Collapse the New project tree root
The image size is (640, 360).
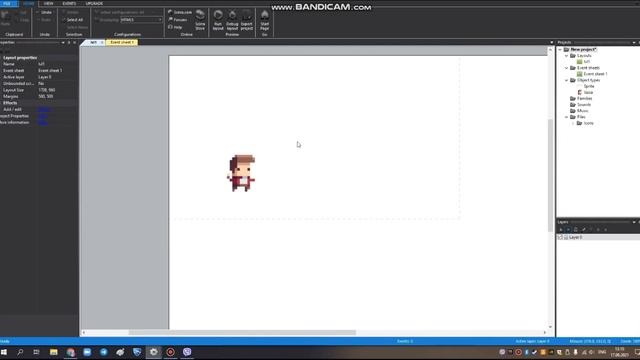pyautogui.click(x=560, y=49)
